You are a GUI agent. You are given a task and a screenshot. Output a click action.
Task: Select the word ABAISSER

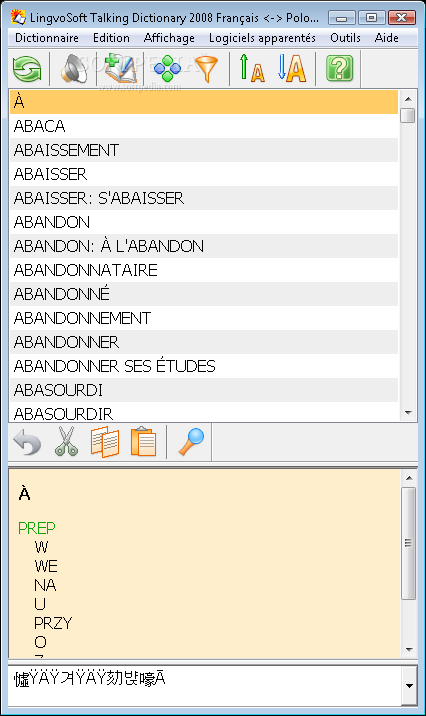tap(204, 174)
